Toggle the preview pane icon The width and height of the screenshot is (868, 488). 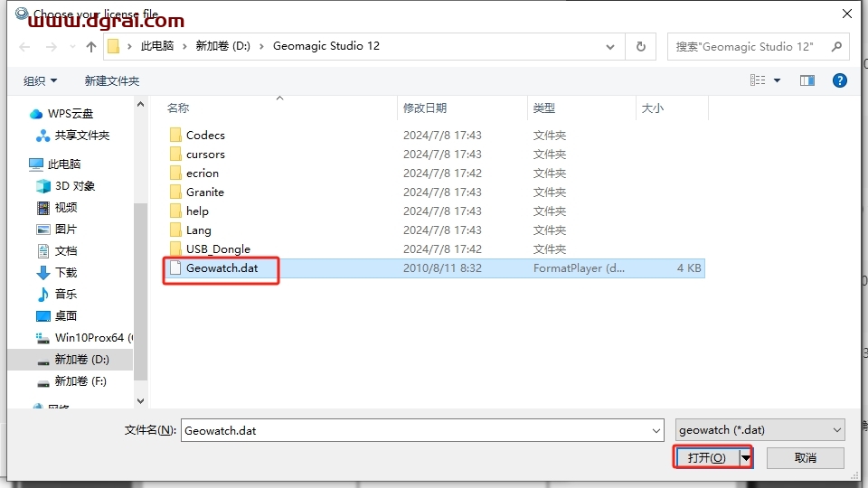807,80
